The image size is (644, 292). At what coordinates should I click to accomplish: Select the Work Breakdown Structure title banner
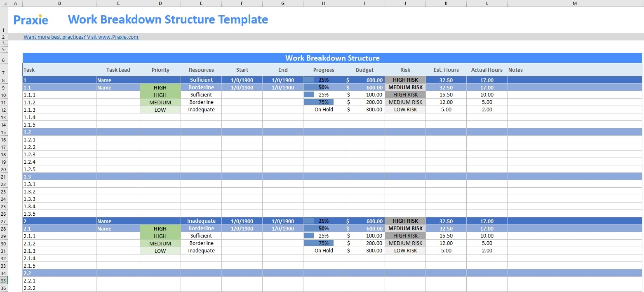[x=332, y=58]
